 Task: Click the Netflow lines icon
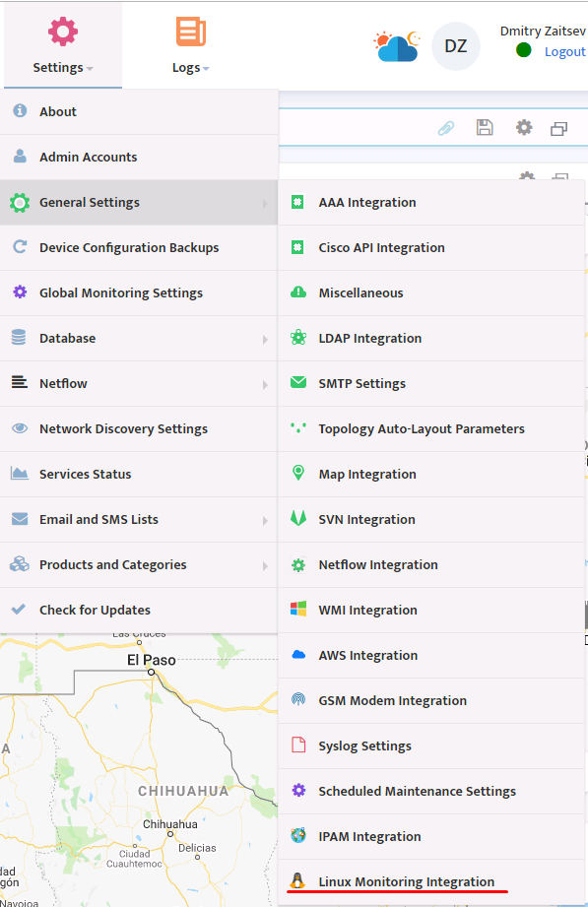[x=20, y=382]
